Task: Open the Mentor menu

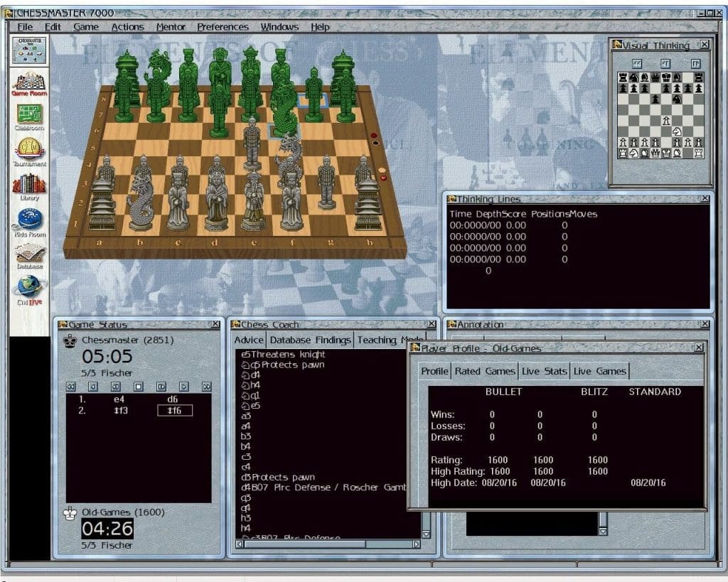Action: 171,26
